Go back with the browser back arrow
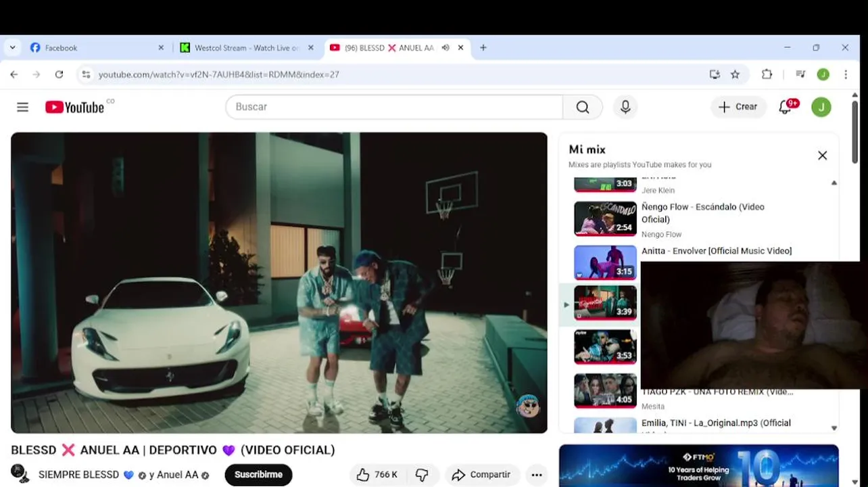Viewport: 868px width, 487px height. coord(14,74)
